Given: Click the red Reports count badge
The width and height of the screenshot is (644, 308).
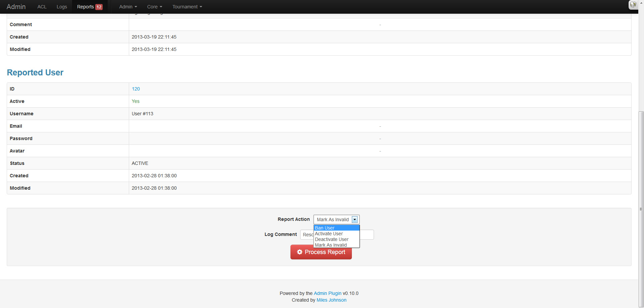Looking at the screenshot, I should pos(99,7).
